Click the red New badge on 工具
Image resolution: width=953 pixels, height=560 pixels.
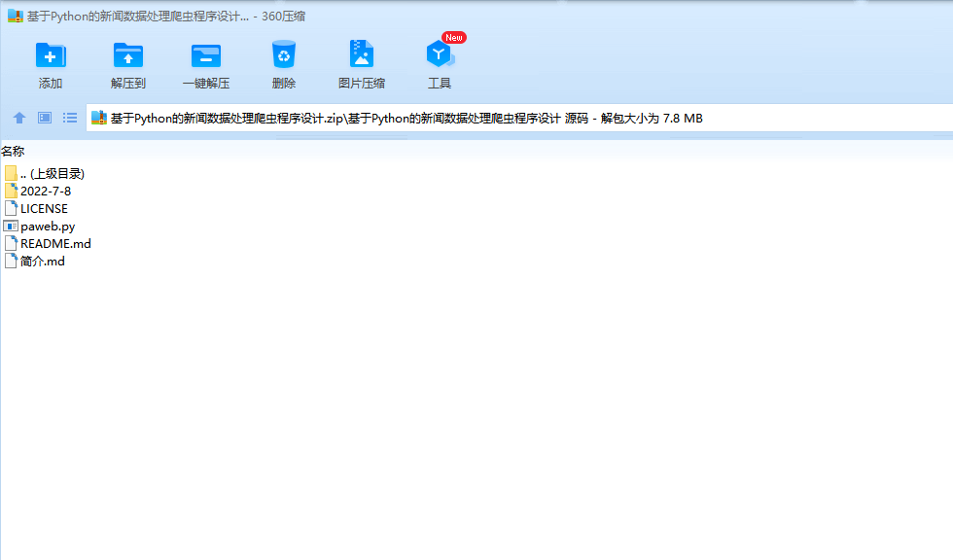(454, 38)
